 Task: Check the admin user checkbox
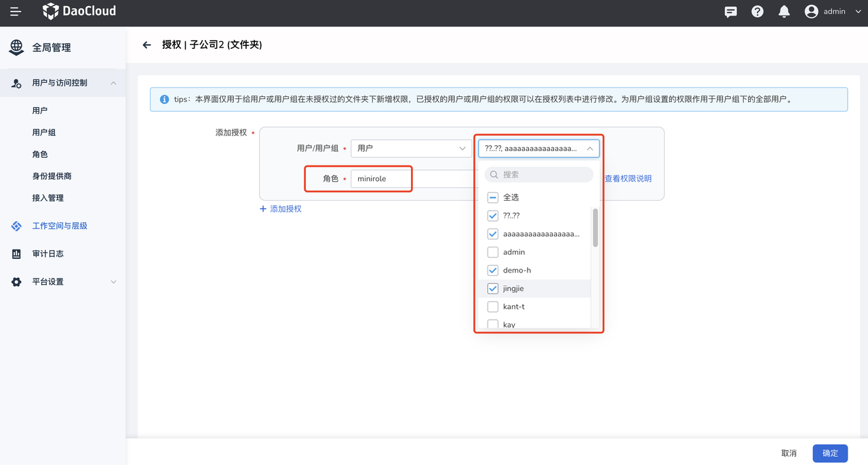(x=492, y=251)
